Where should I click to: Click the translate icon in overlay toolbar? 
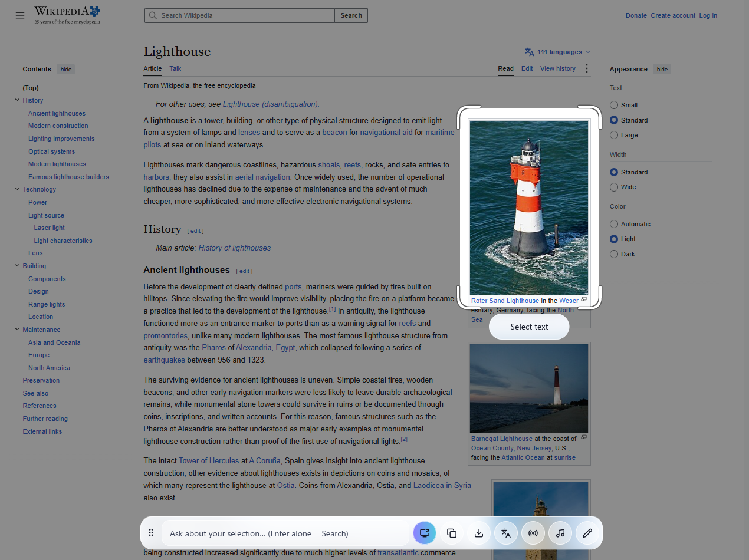tap(506, 533)
